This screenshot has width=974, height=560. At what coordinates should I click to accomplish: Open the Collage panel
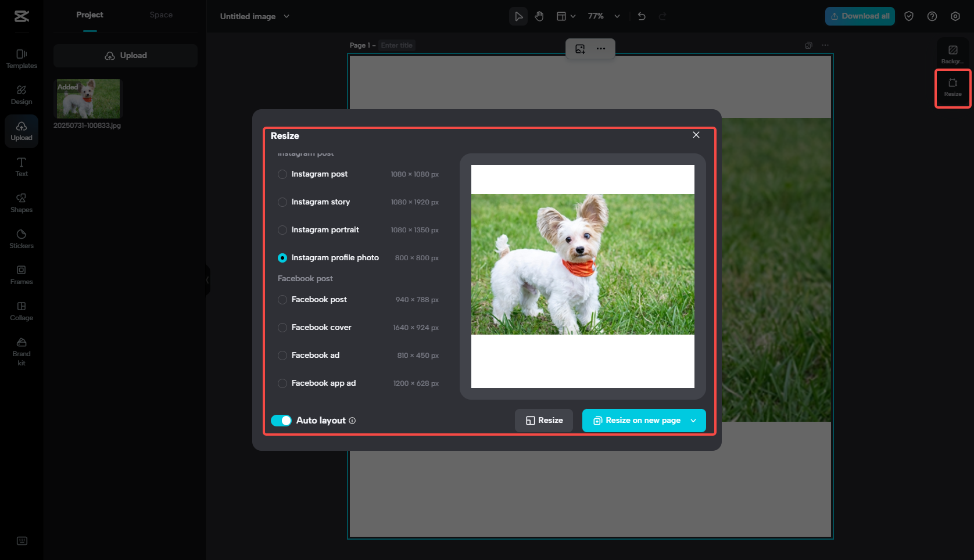coord(22,311)
